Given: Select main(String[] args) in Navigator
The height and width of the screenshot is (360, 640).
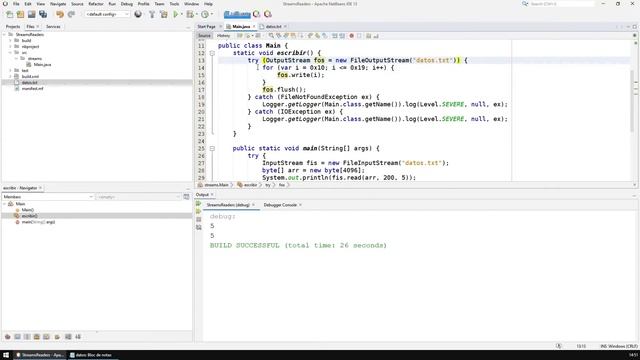Looking at the screenshot, I should [x=38, y=222].
